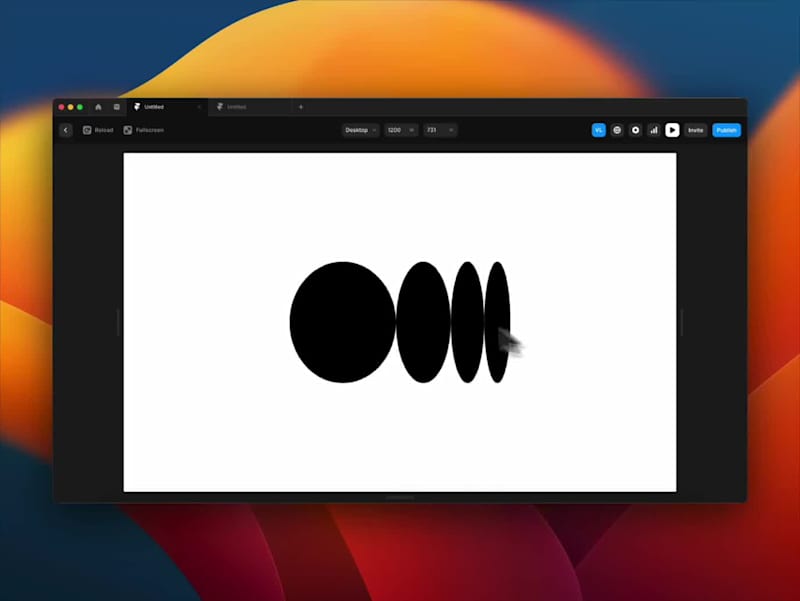This screenshot has width=800, height=601.
Task: Click the second black ellipse shape
Action: [423, 322]
